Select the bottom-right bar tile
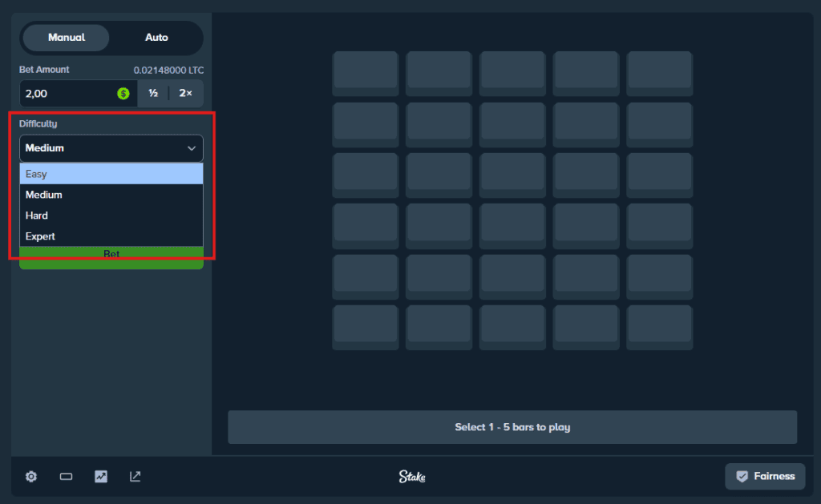The height and width of the screenshot is (504, 821). [x=659, y=326]
